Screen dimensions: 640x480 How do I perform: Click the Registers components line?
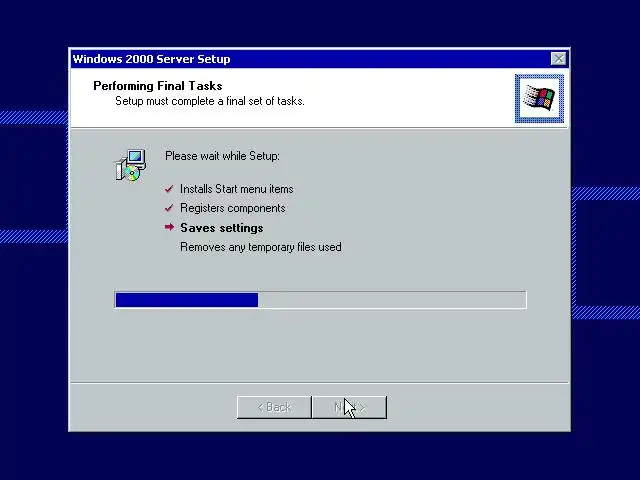tap(233, 208)
